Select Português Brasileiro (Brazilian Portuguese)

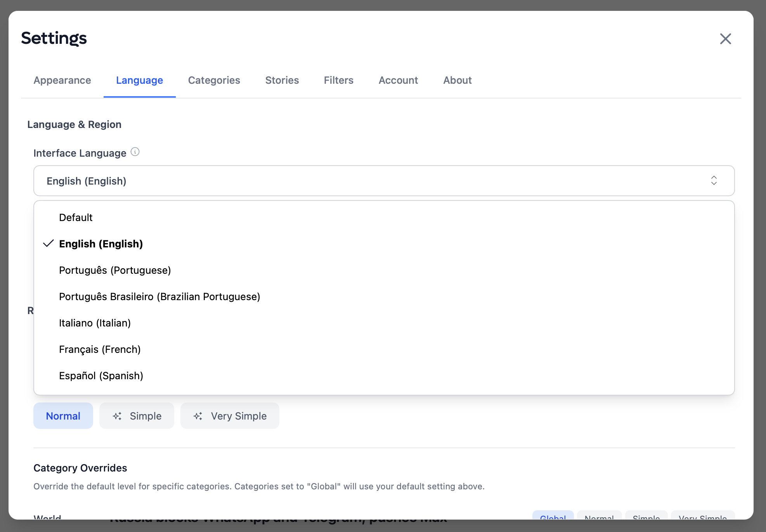click(x=159, y=297)
